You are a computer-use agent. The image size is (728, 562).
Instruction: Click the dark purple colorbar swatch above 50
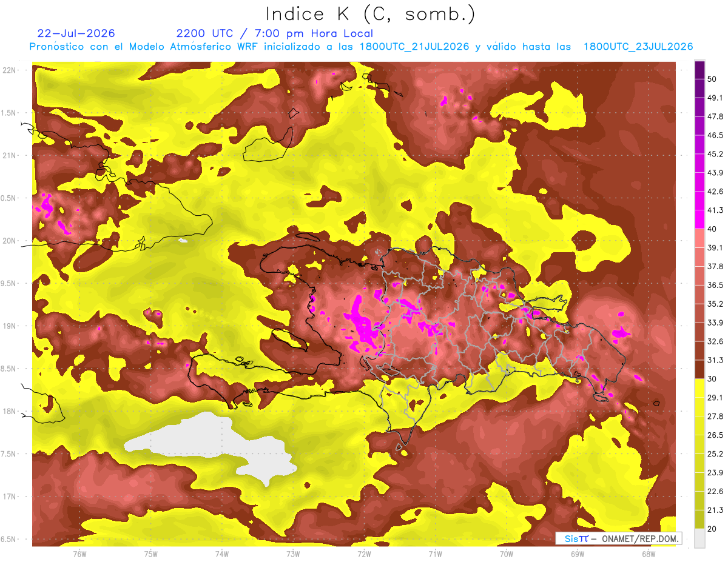coord(699,70)
